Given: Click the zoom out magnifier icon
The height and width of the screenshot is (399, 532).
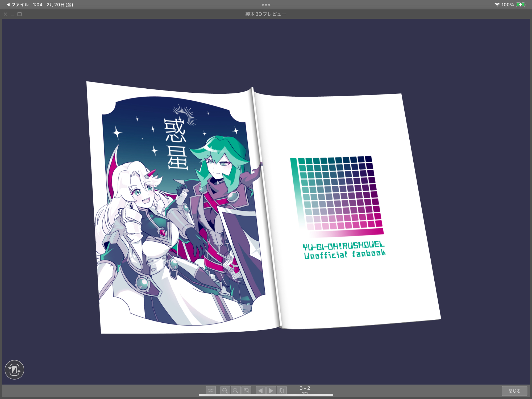Looking at the screenshot, I should click(225, 390).
